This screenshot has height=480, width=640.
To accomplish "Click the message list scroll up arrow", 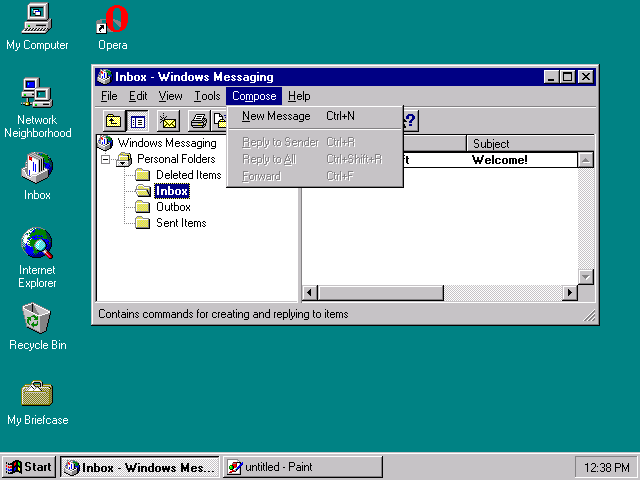I will [x=586, y=160].
